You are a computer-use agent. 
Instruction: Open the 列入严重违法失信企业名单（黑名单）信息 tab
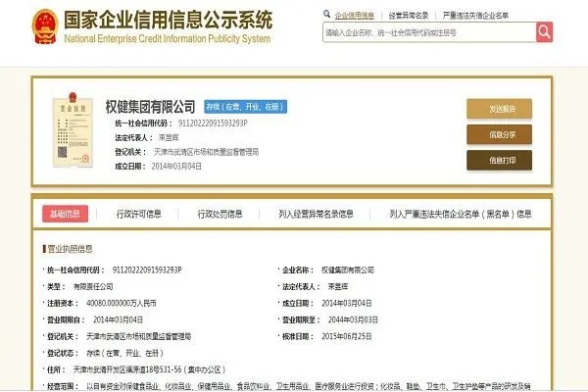(x=461, y=214)
